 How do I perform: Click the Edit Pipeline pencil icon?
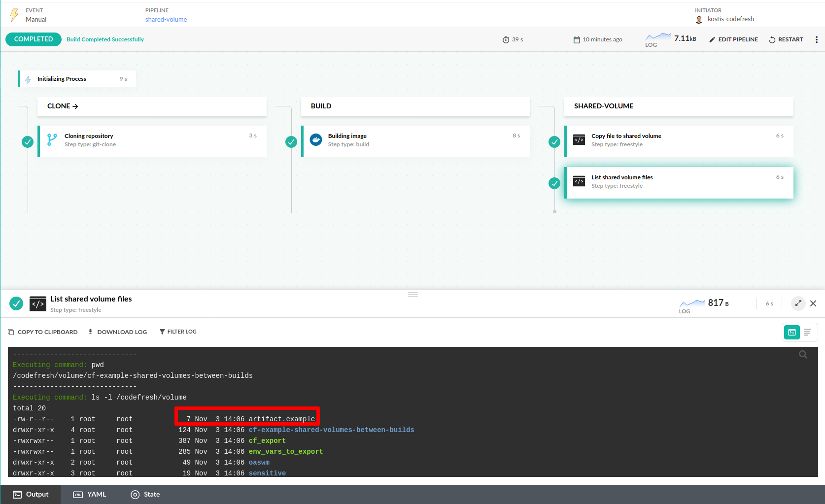712,39
